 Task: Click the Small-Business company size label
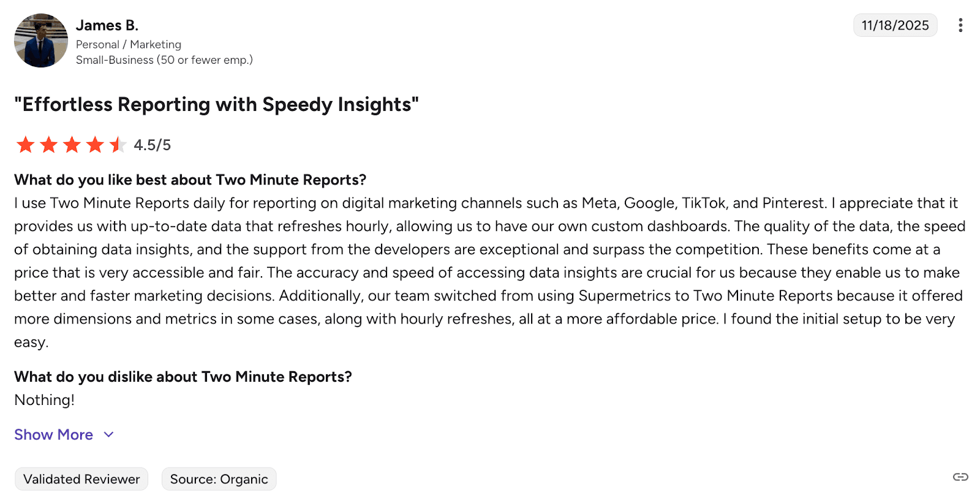click(164, 60)
